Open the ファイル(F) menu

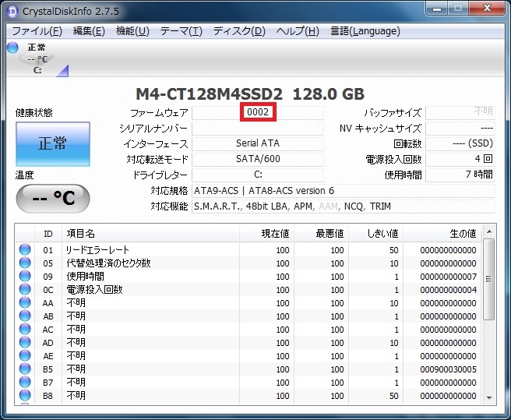[x=37, y=31]
